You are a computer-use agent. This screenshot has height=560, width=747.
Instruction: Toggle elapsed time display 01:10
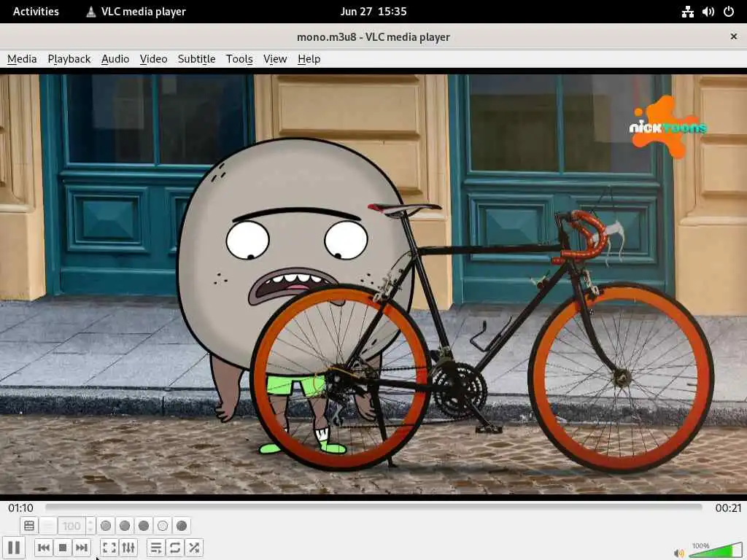[x=20, y=507]
